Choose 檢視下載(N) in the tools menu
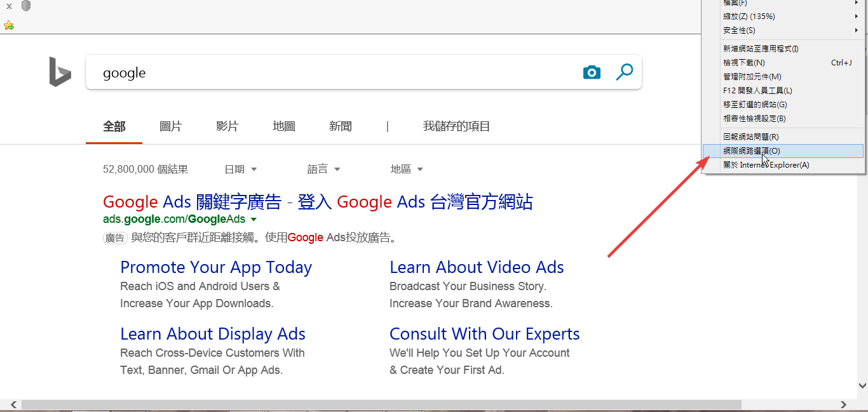Image resolution: width=868 pixels, height=412 pixels. [x=783, y=63]
